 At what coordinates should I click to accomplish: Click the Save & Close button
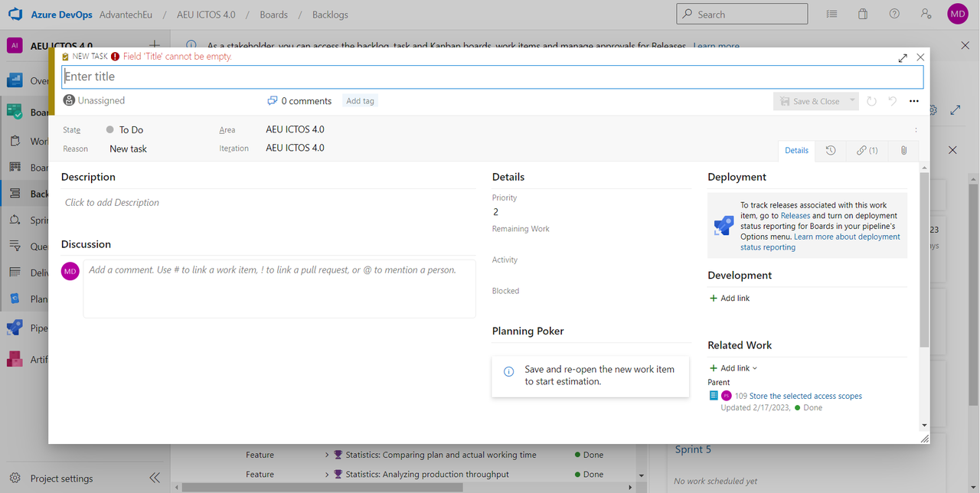[x=809, y=101]
